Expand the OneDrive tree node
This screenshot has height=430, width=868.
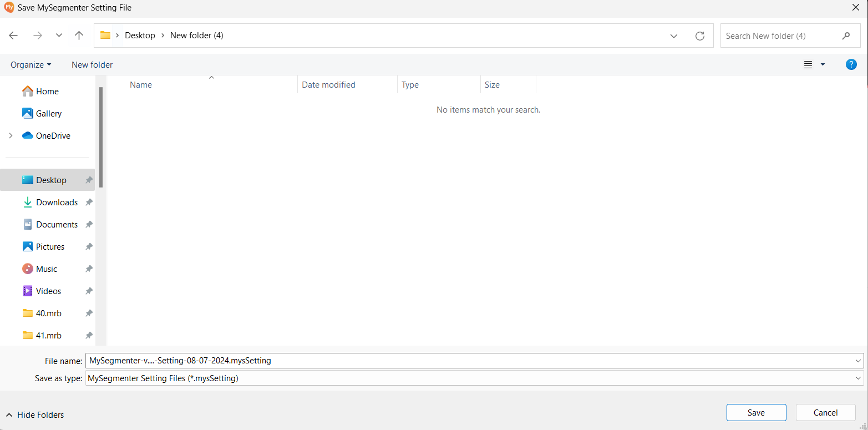(x=11, y=136)
